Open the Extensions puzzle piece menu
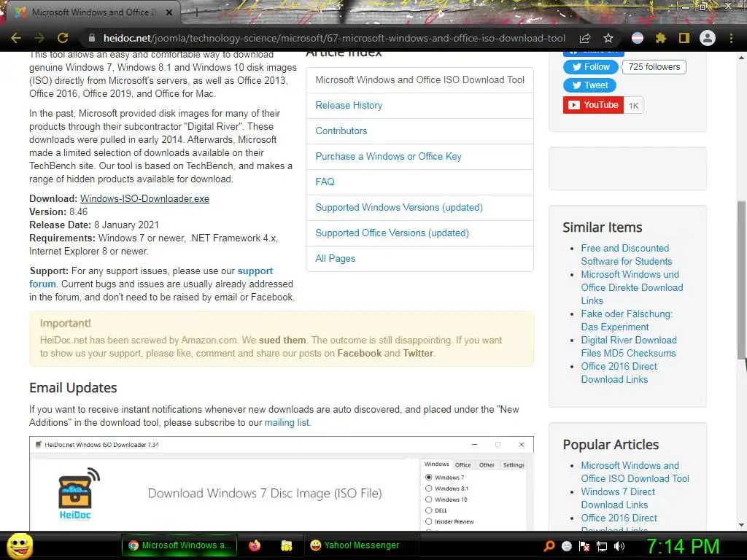The image size is (747, 560). [661, 38]
